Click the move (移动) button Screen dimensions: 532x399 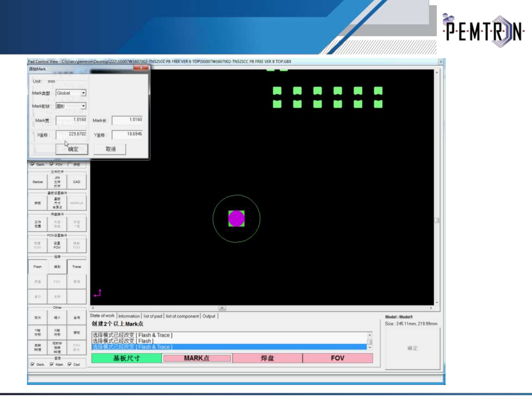[x=76, y=332]
